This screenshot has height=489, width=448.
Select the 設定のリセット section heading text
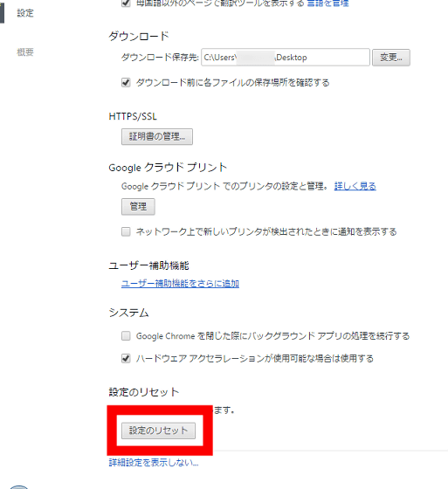(x=144, y=392)
